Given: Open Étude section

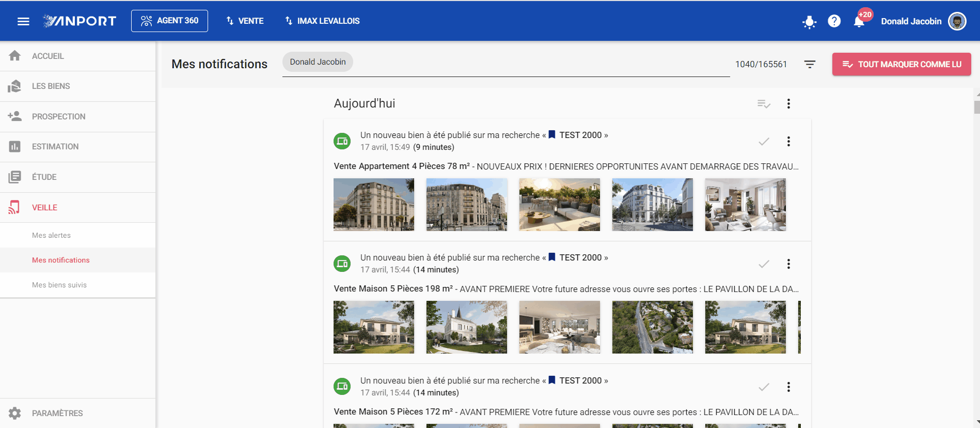Looking at the screenshot, I should [x=77, y=177].
